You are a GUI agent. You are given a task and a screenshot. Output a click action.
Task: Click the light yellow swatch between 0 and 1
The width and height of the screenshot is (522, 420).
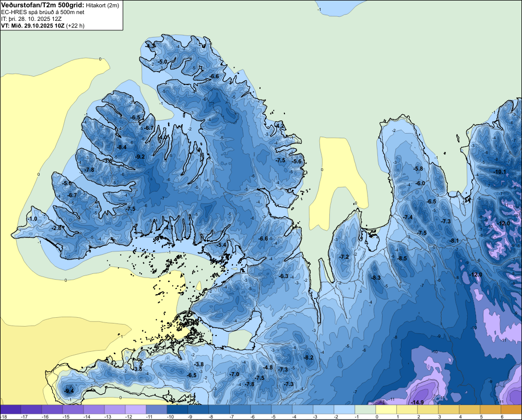click(x=386, y=410)
